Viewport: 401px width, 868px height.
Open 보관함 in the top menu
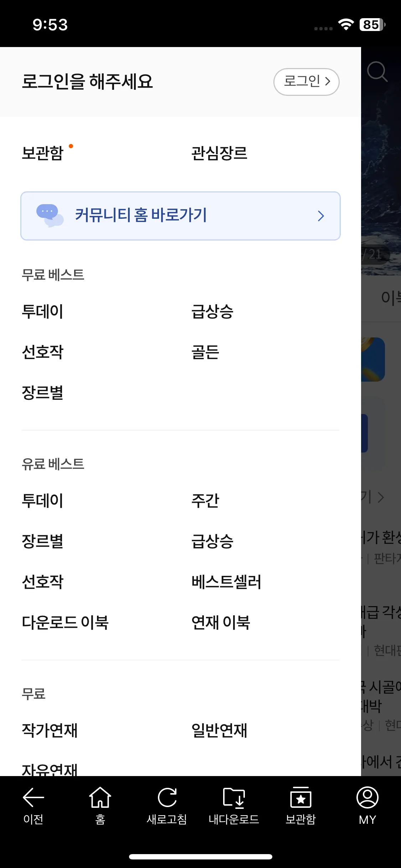click(x=43, y=153)
